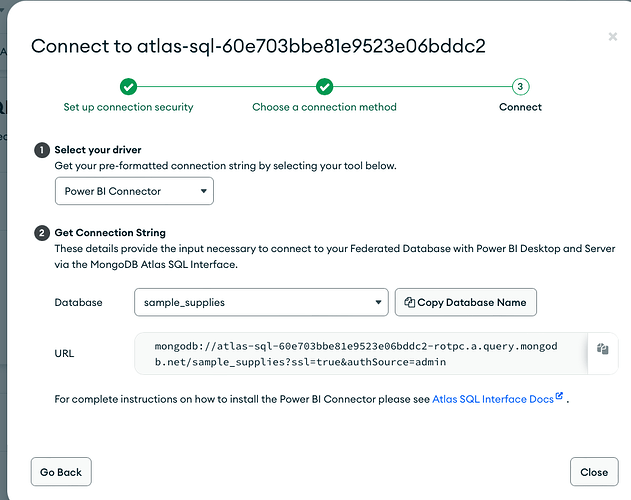Select the Connect step label
Screen dimensions: 631x500
coord(520,107)
